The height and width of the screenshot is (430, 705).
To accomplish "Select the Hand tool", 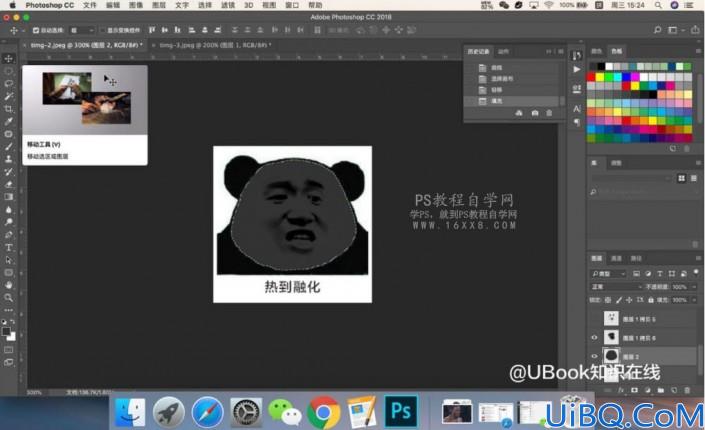I will coord(9,285).
